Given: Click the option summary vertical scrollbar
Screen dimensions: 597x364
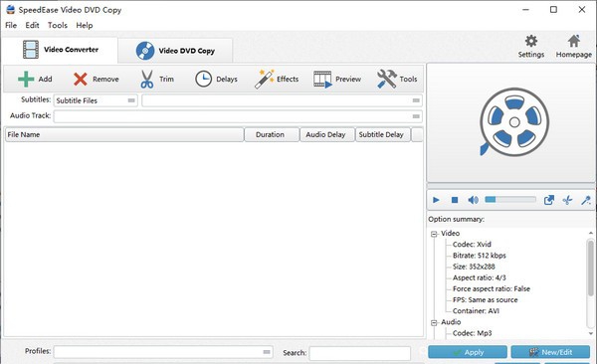Looking at the screenshot, I should [x=590, y=268].
